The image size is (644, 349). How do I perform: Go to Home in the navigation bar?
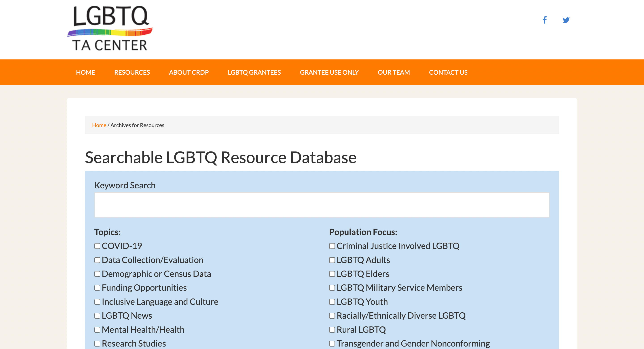[x=85, y=72]
